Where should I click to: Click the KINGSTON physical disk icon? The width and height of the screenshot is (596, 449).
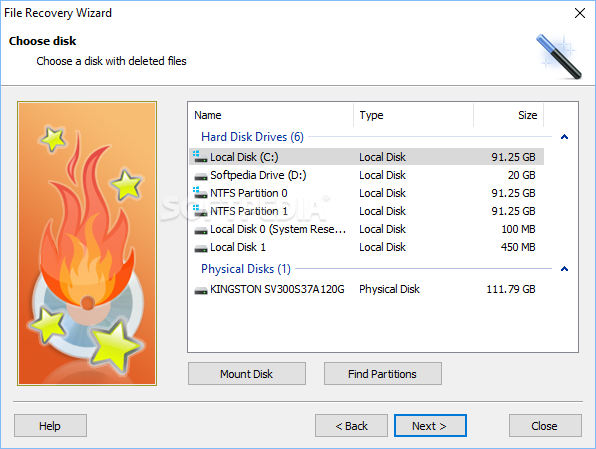pos(201,290)
